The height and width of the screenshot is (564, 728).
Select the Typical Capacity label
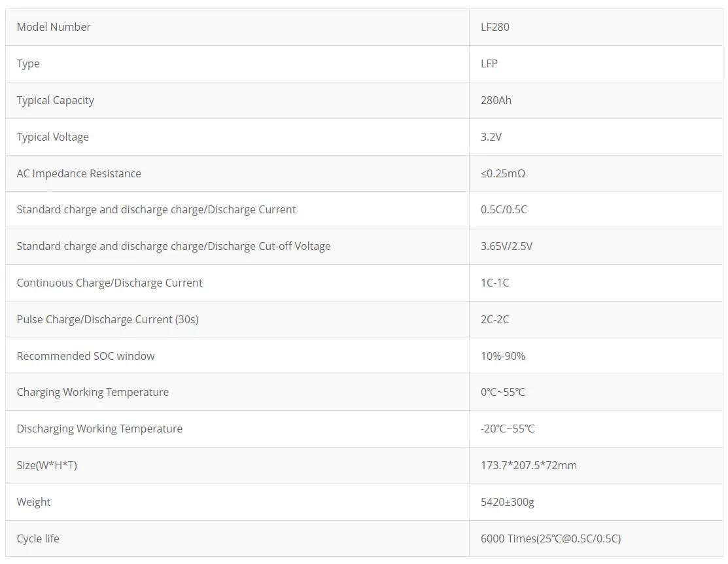pyautogui.click(x=56, y=100)
